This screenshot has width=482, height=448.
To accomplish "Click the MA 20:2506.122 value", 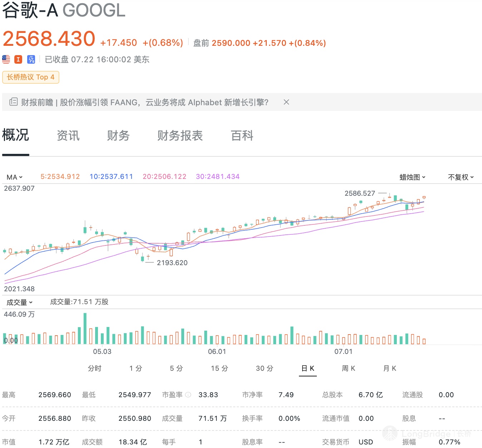I will [164, 176].
